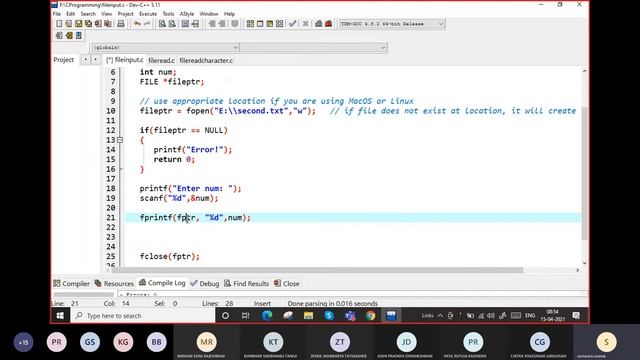The height and width of the screenshot is (360, 640).
Task: Click the Windows Start button
Action: [60, 316]
